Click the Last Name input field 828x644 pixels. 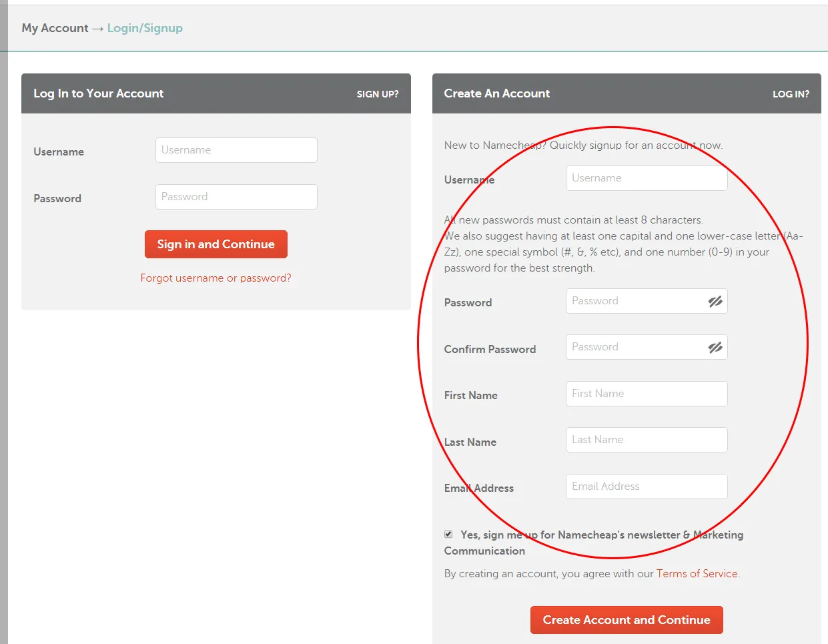pyautogui.click(x=646, y=439)
